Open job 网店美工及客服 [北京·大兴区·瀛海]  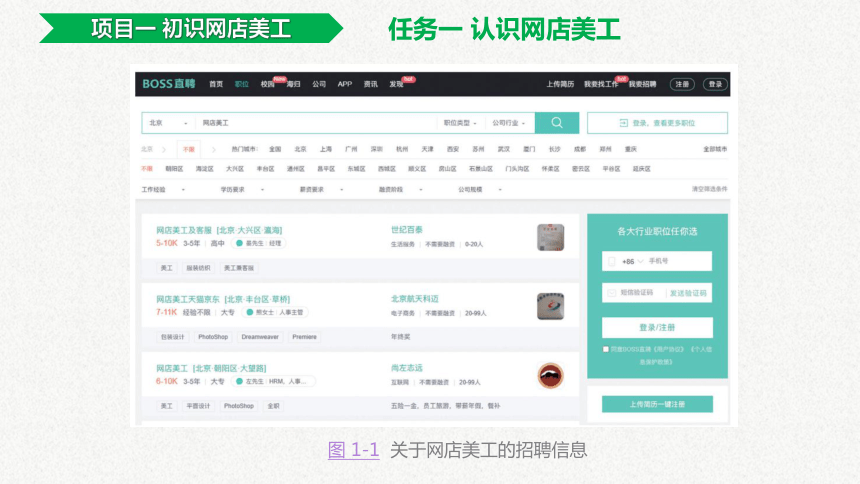pyautogui.click(x=219, y=230)
